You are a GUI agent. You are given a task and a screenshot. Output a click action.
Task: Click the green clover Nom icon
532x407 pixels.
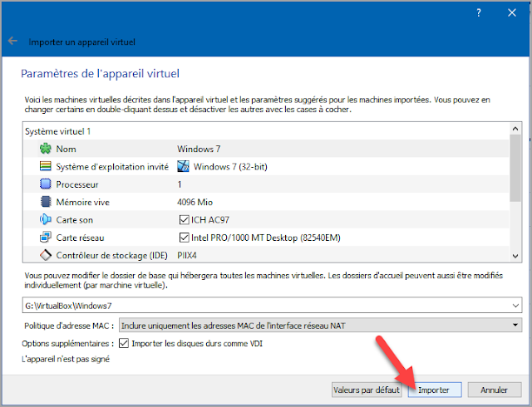(x=46, y=149)
